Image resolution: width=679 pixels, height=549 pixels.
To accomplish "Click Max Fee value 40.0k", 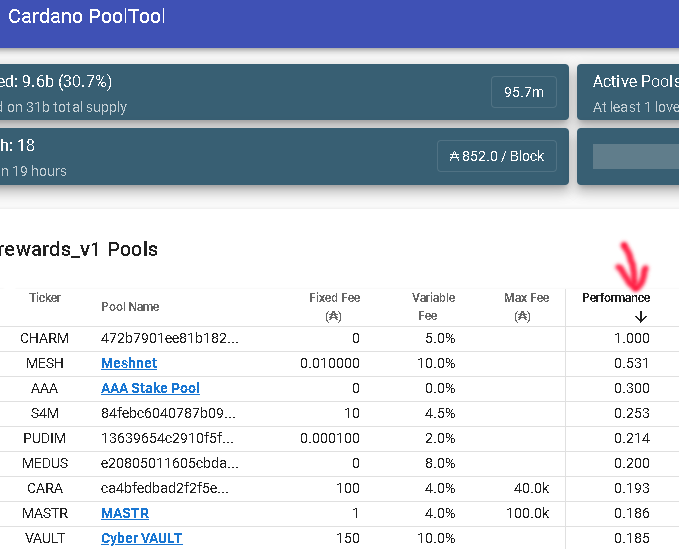I will point(531,488).
